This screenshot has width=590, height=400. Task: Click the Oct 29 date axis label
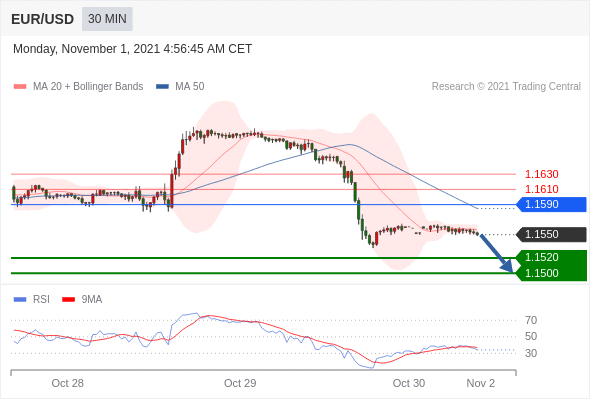pos(240,383)
